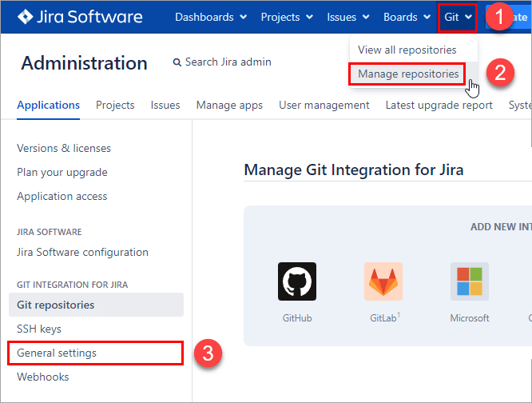The height and width of the screenshot is (403, 532).
Task: Open the Manage apps tab
Action: tap(229, 106)
